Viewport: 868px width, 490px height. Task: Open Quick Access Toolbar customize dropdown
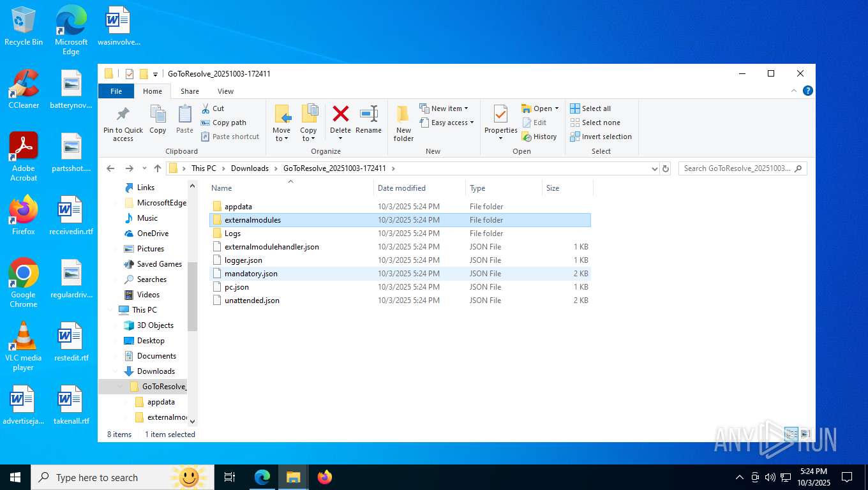click(x=155, y=74)
